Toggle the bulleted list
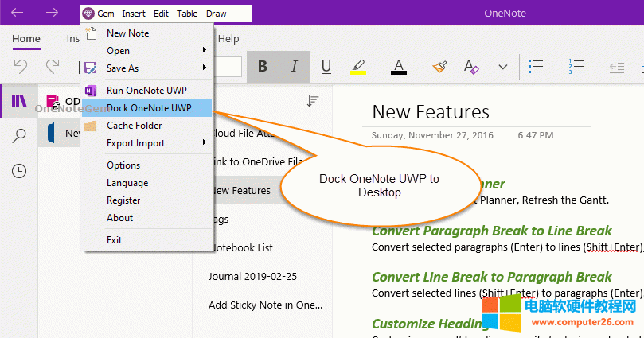The height and width of the screenshot is (338, 644). click(x=536, y=66)
